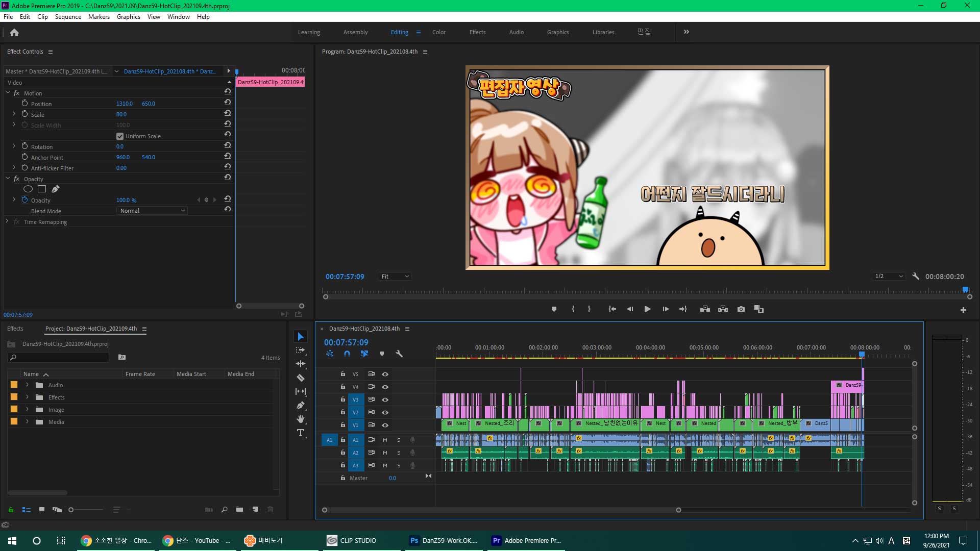Select the Type tool
The height and width of the screenshot is (551, 980).
301,433
